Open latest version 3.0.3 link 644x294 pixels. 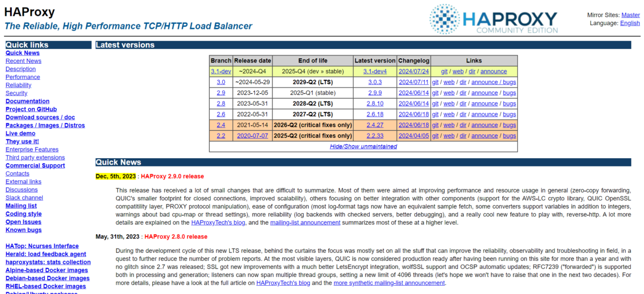[x=375, y=82]
